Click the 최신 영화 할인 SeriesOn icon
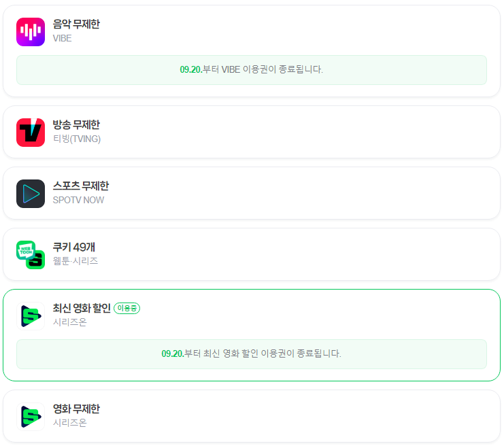This screenshot has width=504, height=448. (31, 315)
